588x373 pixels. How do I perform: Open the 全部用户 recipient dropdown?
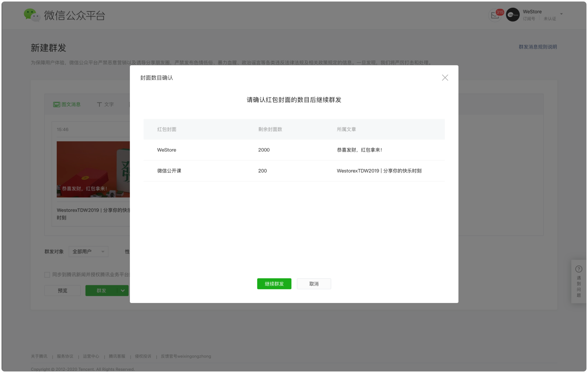(x=88, y=251)
